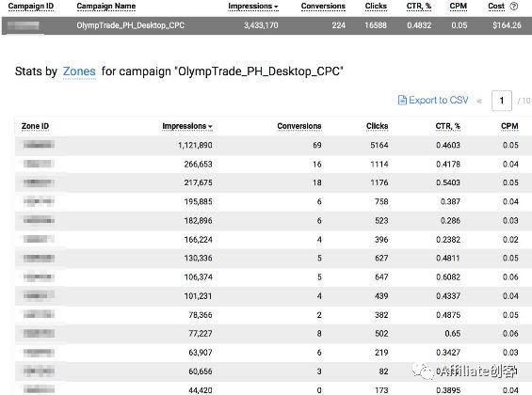Select zone row with 130,336 impressions
Image resolution: width=532 pixels, height=395 pixels.
(273, 259)
